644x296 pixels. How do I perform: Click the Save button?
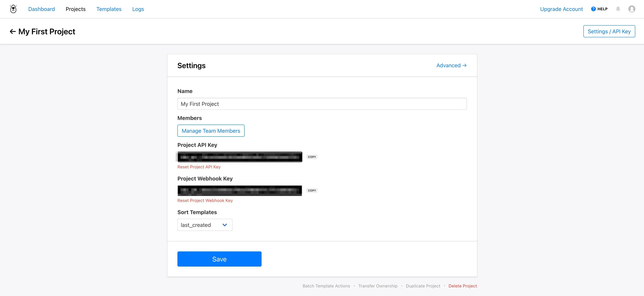tap(219, 259)
